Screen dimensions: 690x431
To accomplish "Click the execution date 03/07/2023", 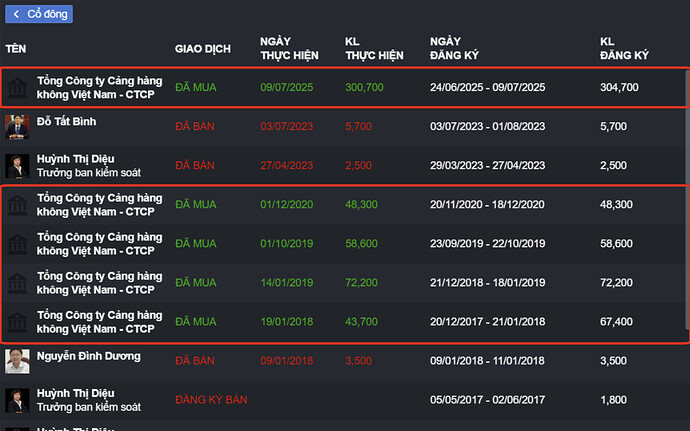I will pyautogui.click(x=286, y=127).
